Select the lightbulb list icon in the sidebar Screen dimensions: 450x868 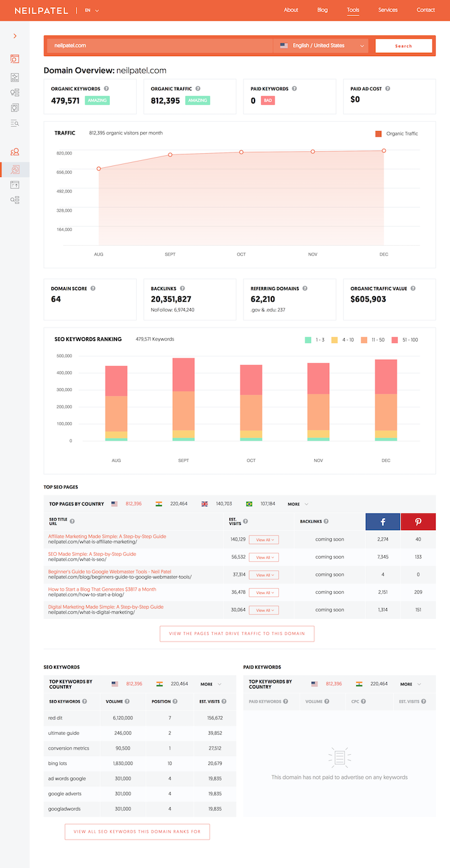pyautogui.click(x=15, y=93)
